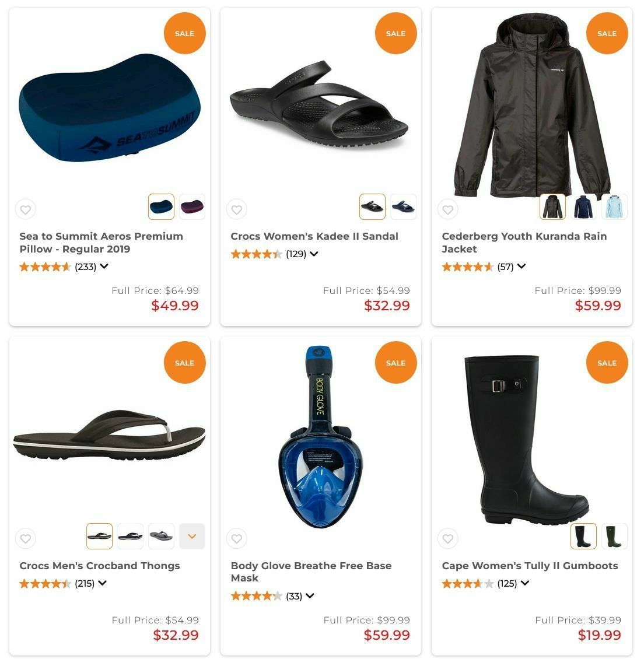Open Cederberg Youth Kuranda Rain Jacket title

[524, 243]
